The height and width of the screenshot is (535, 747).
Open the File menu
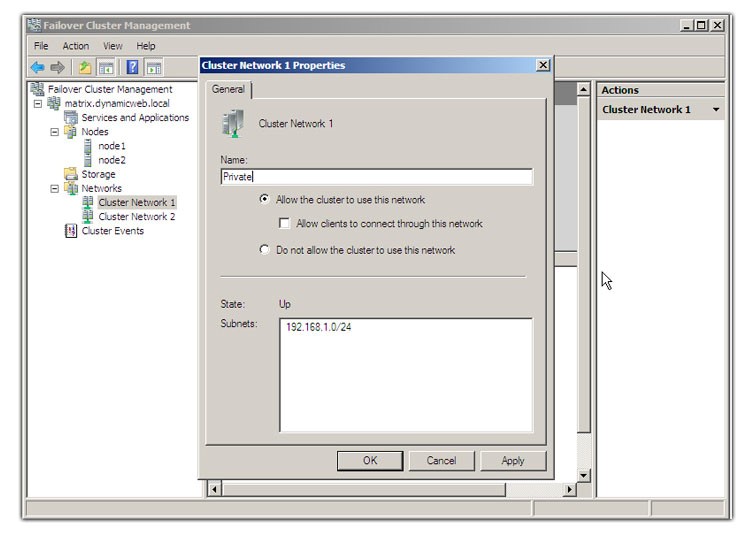click(x=41, y=46)
